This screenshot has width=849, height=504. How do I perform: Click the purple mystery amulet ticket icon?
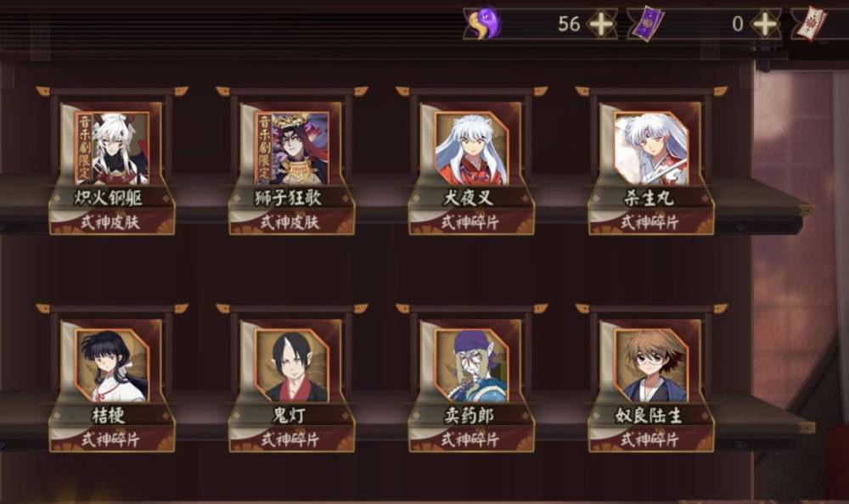646,24
